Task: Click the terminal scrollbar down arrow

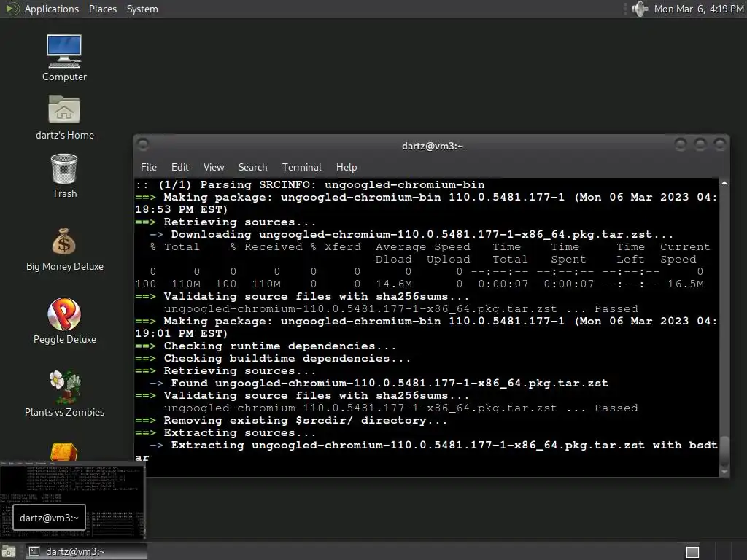Action: tap(724, 472)
